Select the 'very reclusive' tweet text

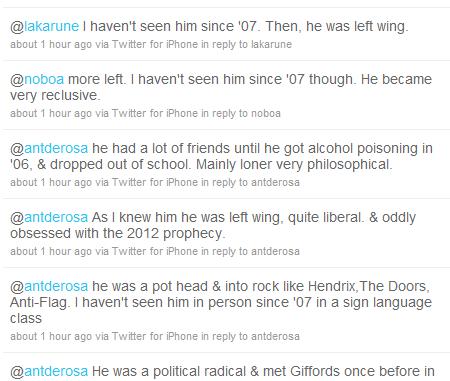pyautogui.click(x=221, y=87)
